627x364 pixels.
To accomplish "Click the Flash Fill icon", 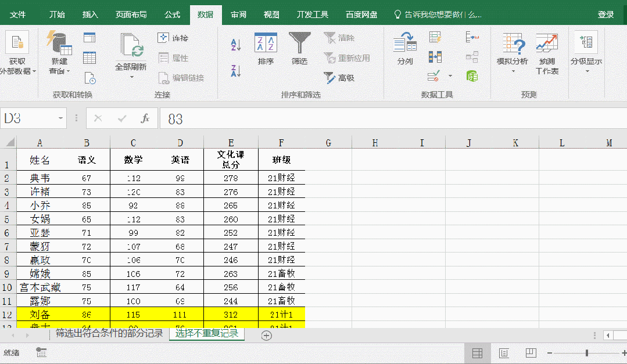I will 435,37.
